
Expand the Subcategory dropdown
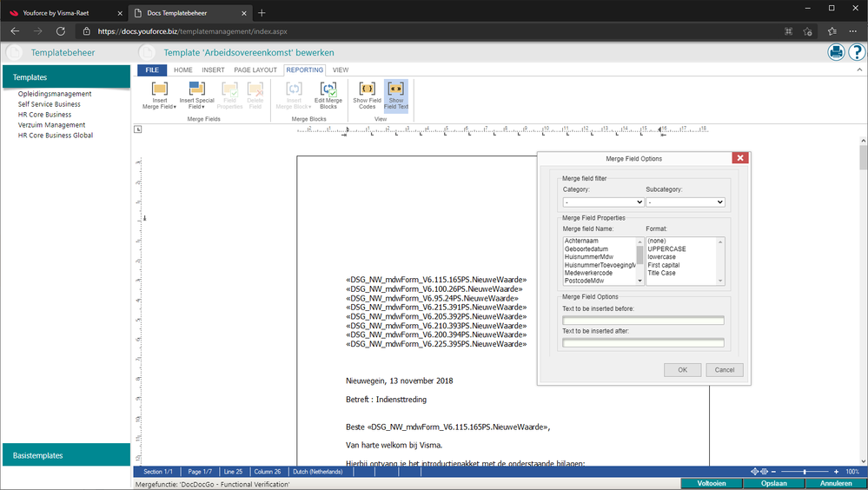[685, 202]
